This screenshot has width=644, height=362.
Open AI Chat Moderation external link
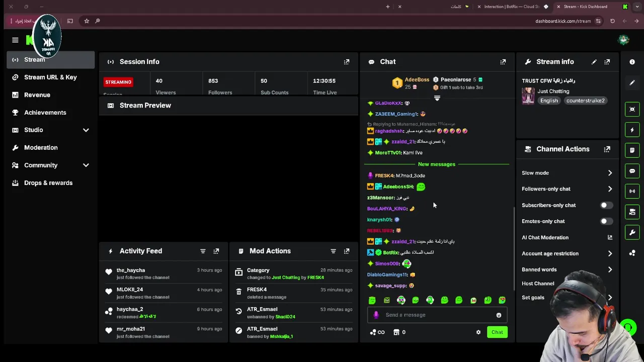610,237
